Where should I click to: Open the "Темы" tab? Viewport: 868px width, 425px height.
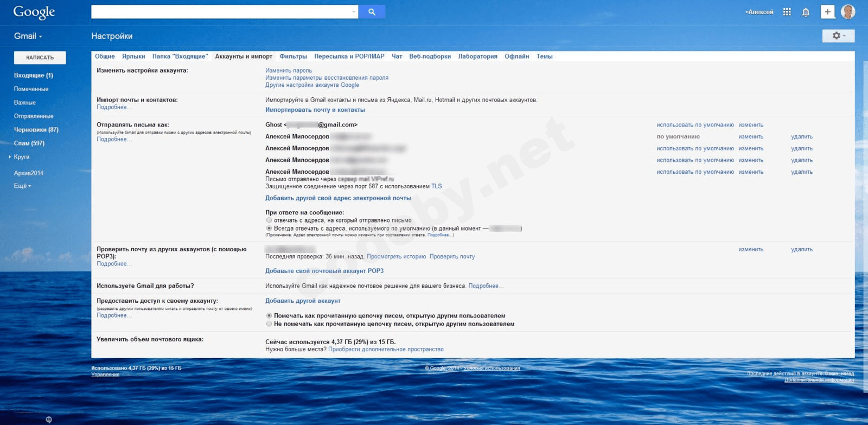click(x=545, y=56)
